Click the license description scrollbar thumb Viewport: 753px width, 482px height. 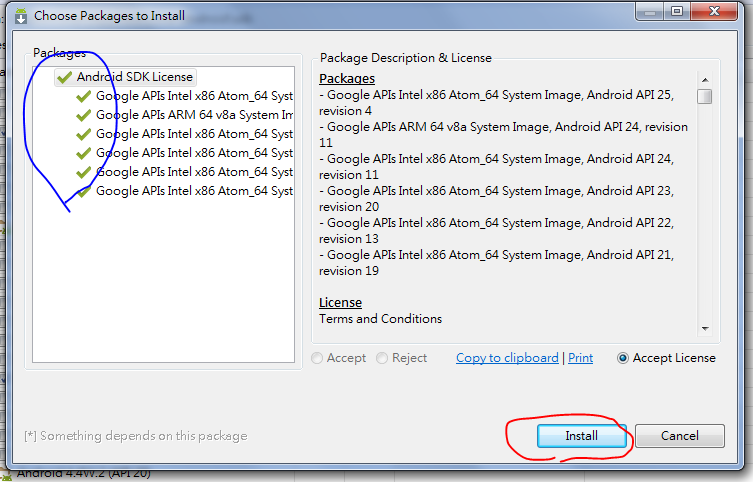pos(704,96)
